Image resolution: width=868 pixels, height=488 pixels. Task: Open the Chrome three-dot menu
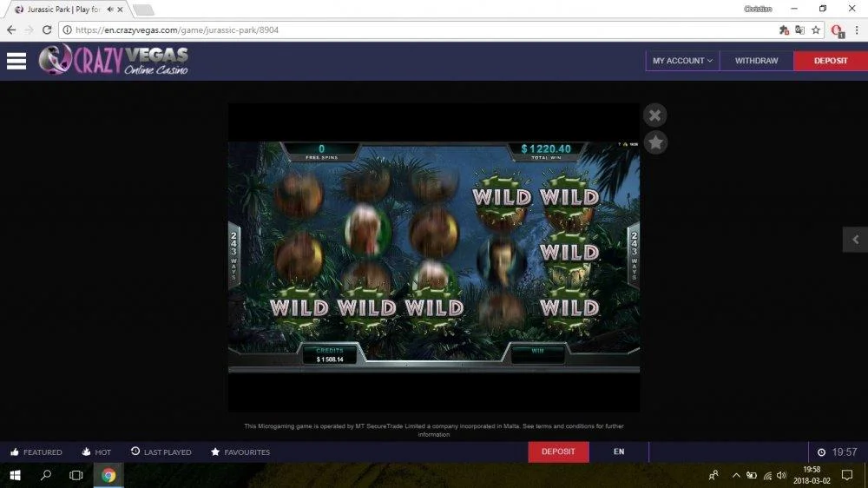[x=857, y=30]
